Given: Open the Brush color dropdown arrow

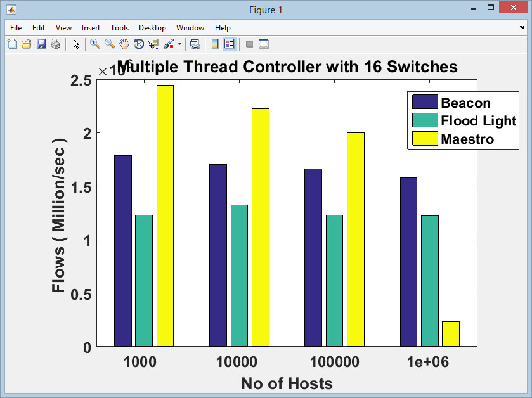Looking at the screenshot, I should (x=180, y=44).
